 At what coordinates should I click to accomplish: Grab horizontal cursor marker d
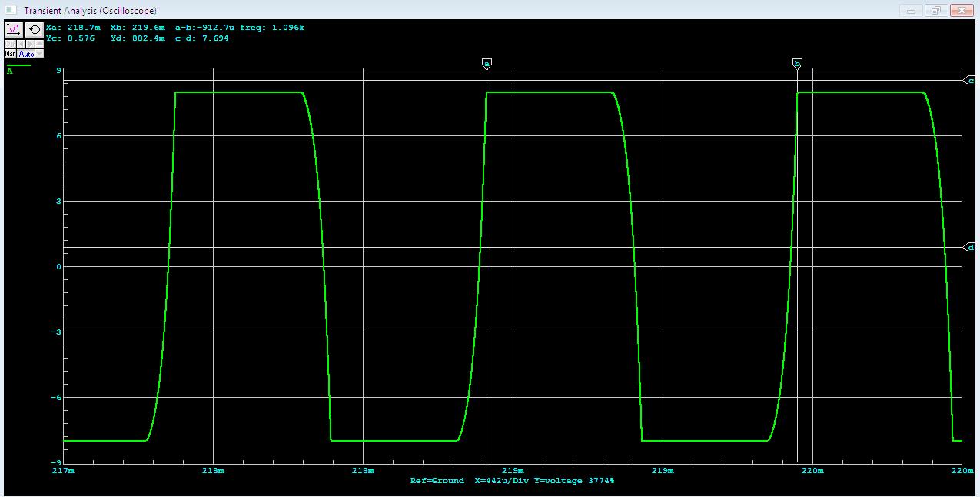[x=970, y=248]
